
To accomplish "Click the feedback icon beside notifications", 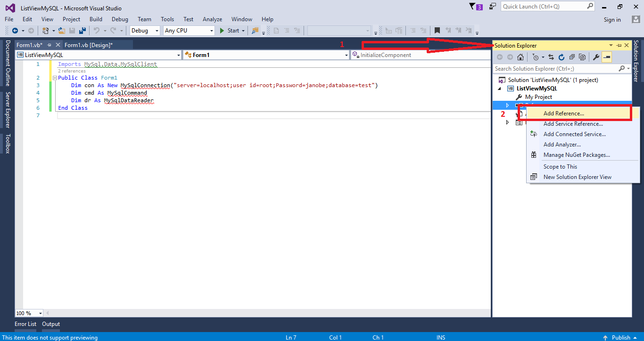I will [493, 7].
